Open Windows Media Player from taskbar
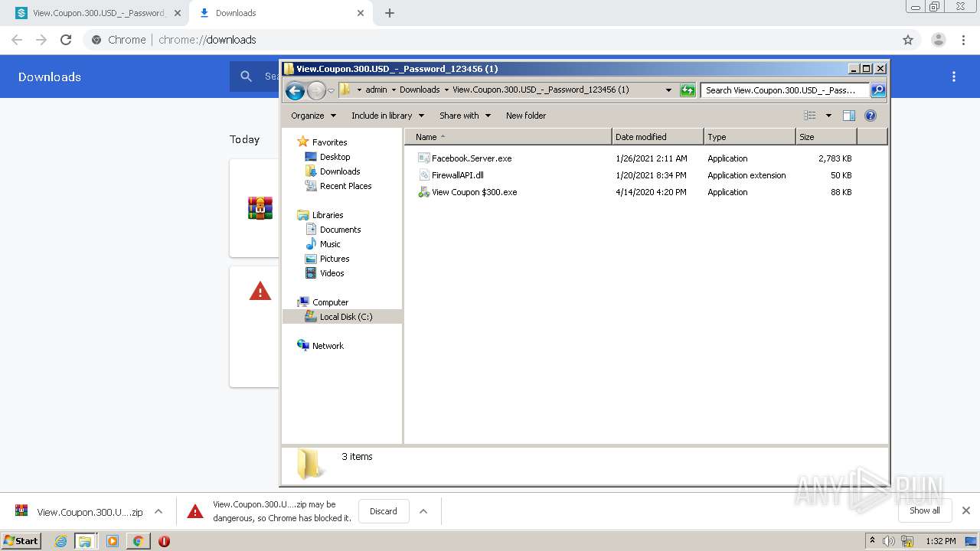Screen dimensions: 980x551 (x=113, y=541)
